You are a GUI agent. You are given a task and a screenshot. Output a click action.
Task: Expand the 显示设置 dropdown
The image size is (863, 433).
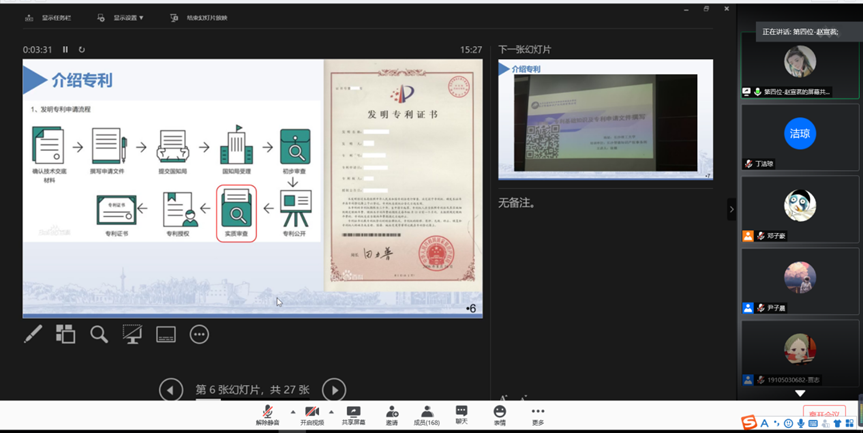[128, 18]
